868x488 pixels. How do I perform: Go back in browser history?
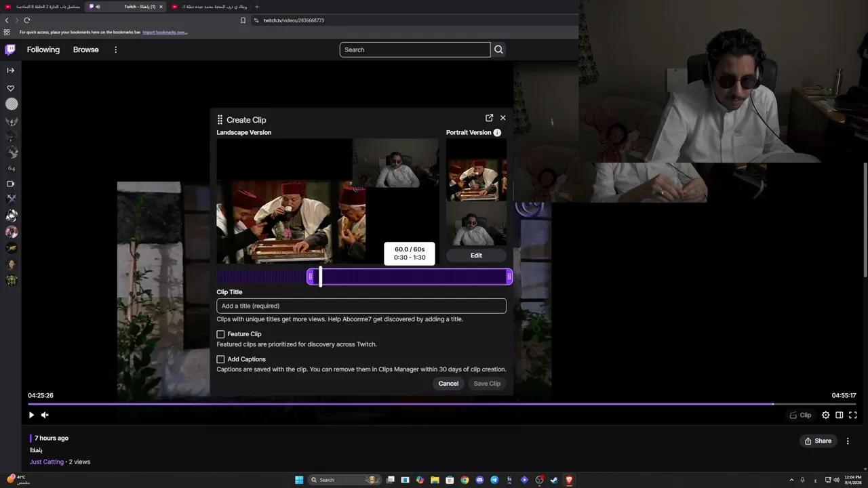(7, 20)
